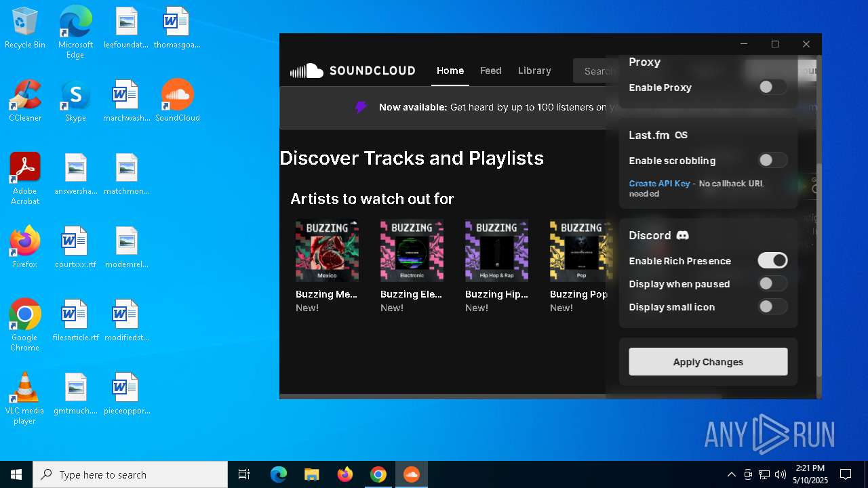Select the thomasgoa... Word document on desktop
Viewport: 868px width, 488px height.
pos(177,28)
